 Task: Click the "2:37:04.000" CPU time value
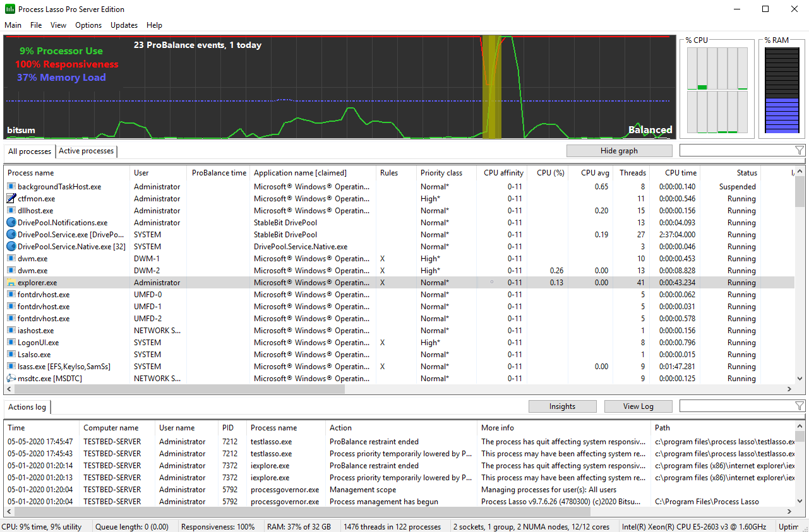click(677, 235)
